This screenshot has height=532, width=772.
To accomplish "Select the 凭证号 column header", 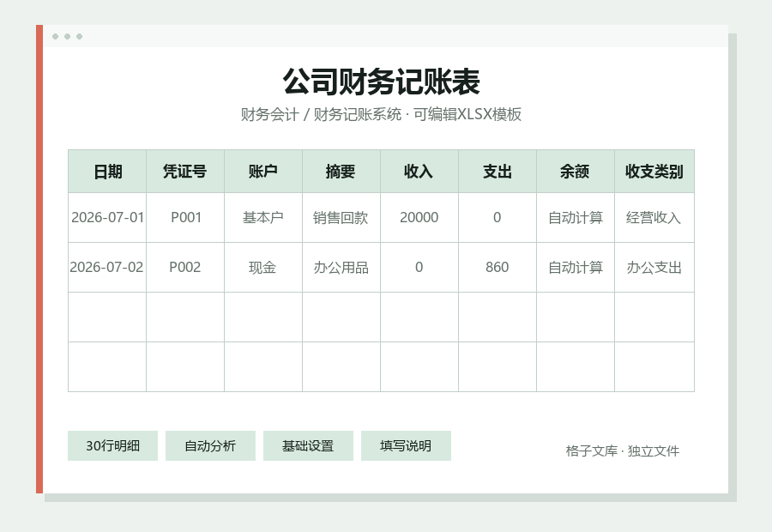I will click(x=185, y=172).
